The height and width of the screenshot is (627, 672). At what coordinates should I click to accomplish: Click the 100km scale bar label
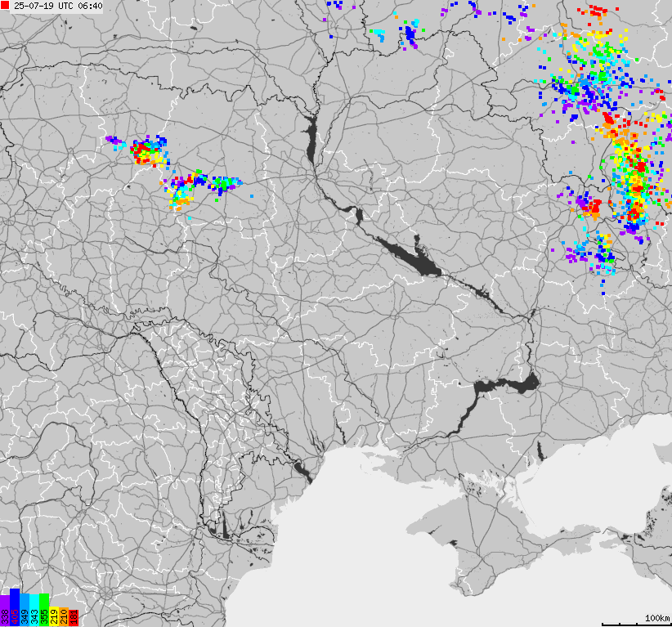pos(657,617)
